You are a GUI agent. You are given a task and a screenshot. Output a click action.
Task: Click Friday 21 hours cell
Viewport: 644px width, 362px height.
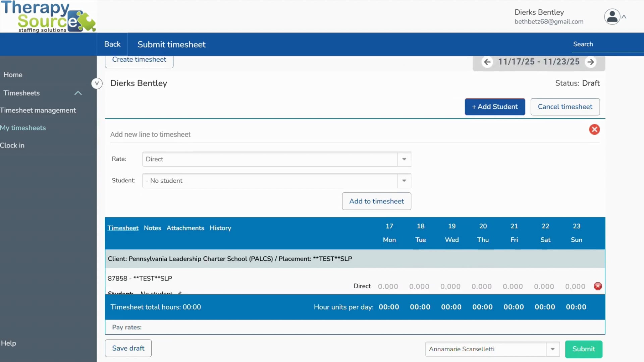pos(513,287)
